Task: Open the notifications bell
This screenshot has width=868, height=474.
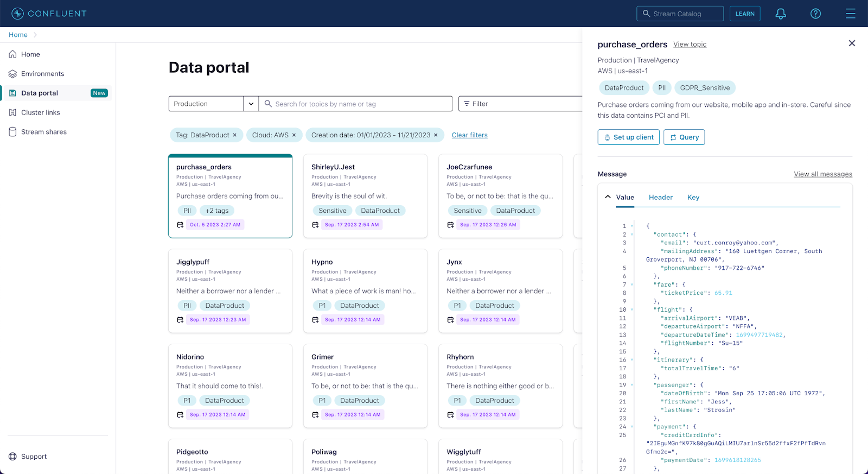Action: pos(781,14)
